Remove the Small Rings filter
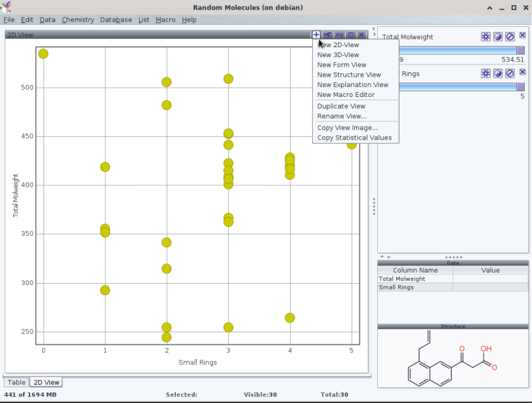This screenshot has width=532, height=403. point(522,73)
